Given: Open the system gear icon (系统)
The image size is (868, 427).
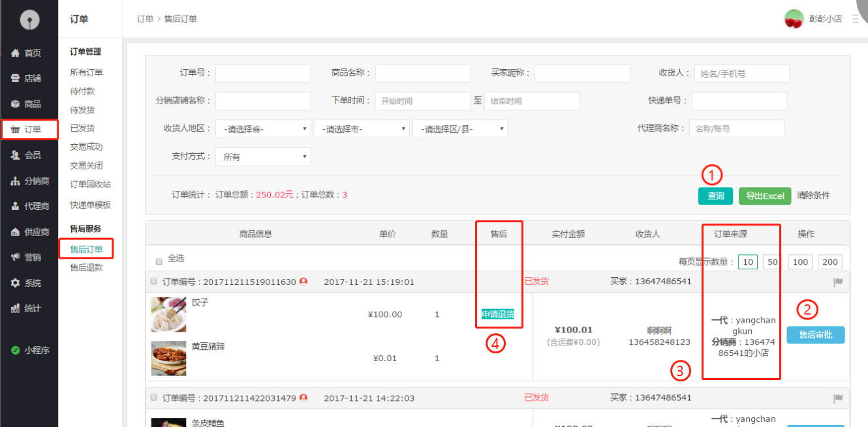Looking at the screenshot, I should coord(15,283).
